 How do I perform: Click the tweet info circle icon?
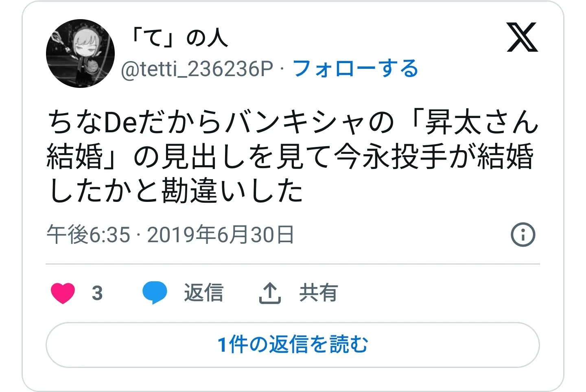click(x=523, y=234)
